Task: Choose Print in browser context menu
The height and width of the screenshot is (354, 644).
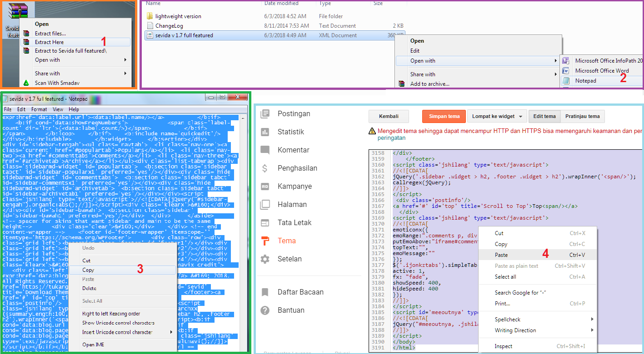Action: tap(537, 304)
